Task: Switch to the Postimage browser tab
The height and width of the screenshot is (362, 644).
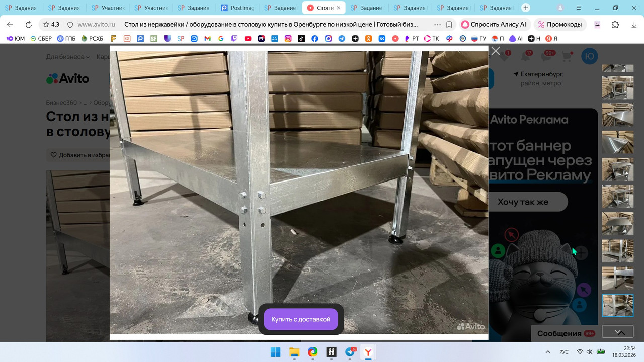Action: pyautogui.click(x=238, y=8)
